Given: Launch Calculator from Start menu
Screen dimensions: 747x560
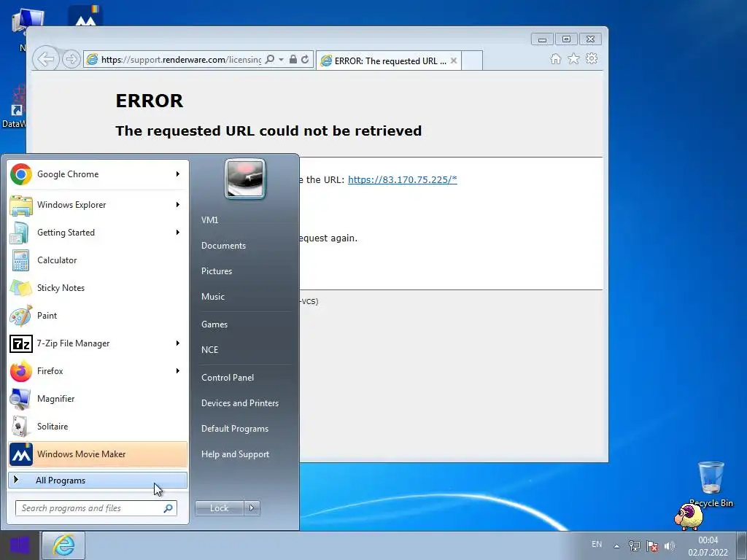Looking at the screenshot, I should point(98,260).
